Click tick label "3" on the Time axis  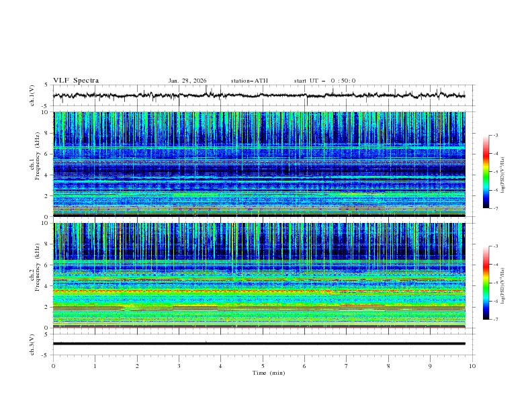(x=179, y=366)
